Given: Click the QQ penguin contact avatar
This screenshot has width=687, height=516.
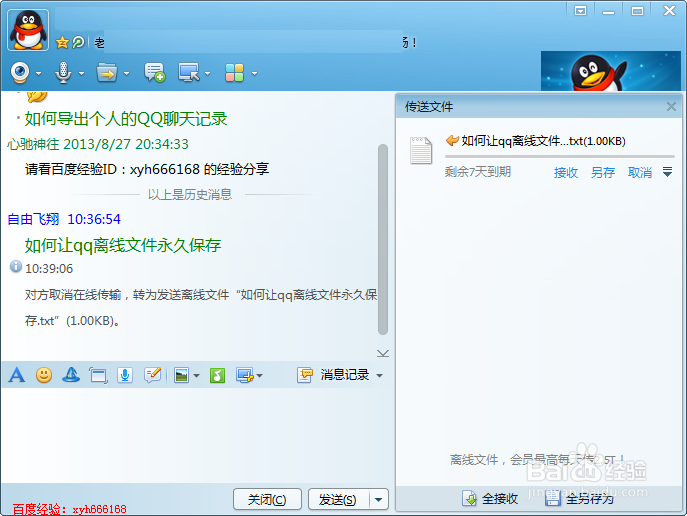Looking at the screenshot, I should tap(28, 30).
